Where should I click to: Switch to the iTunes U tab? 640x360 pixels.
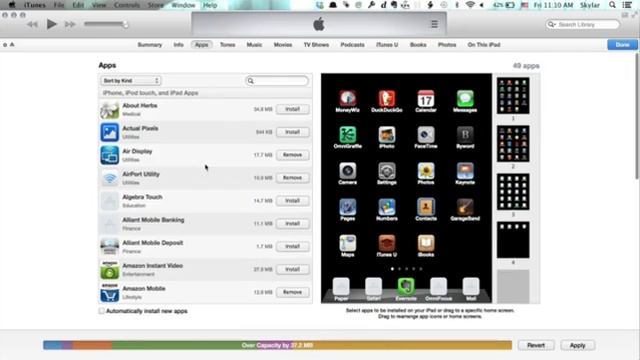[387, 45]
